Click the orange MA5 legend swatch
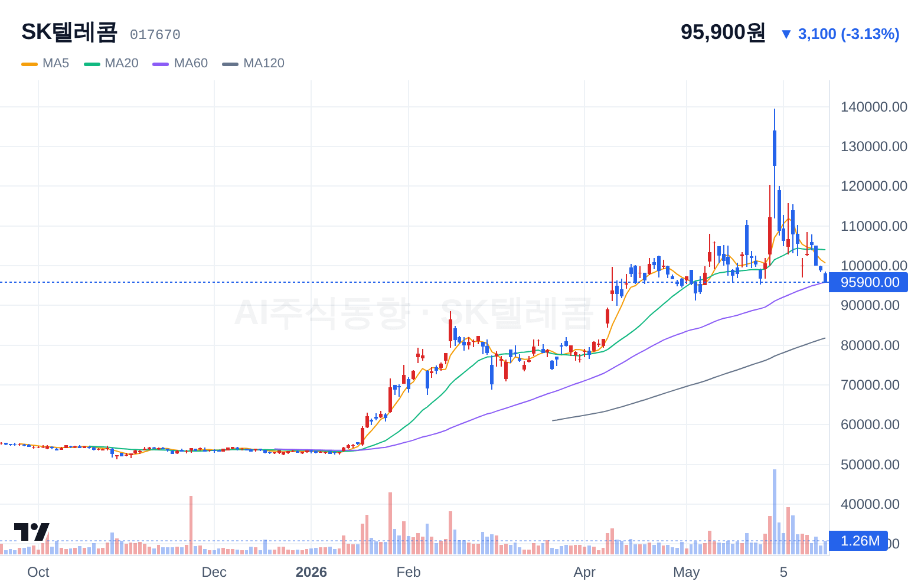Viewport: 921px width, 588px height. point(30,64)
